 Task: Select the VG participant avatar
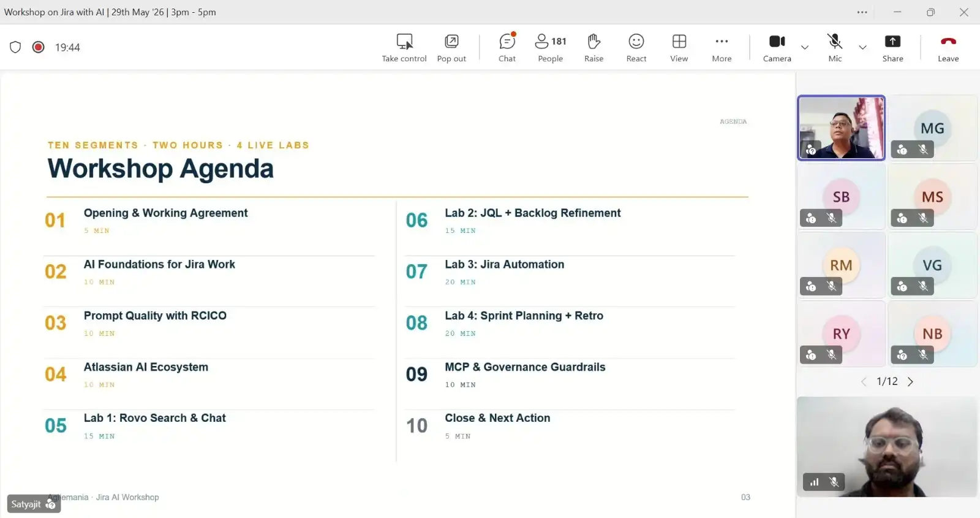932,265
